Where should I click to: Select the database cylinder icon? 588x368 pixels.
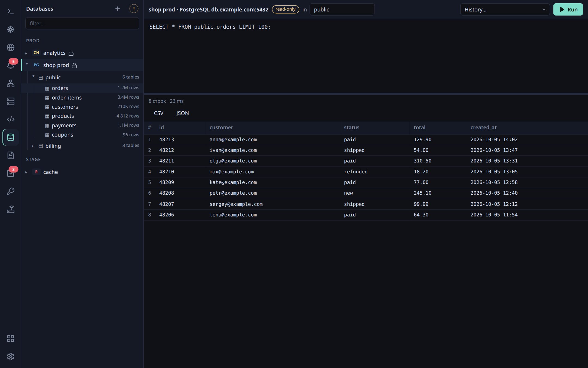tap(10, 137)
